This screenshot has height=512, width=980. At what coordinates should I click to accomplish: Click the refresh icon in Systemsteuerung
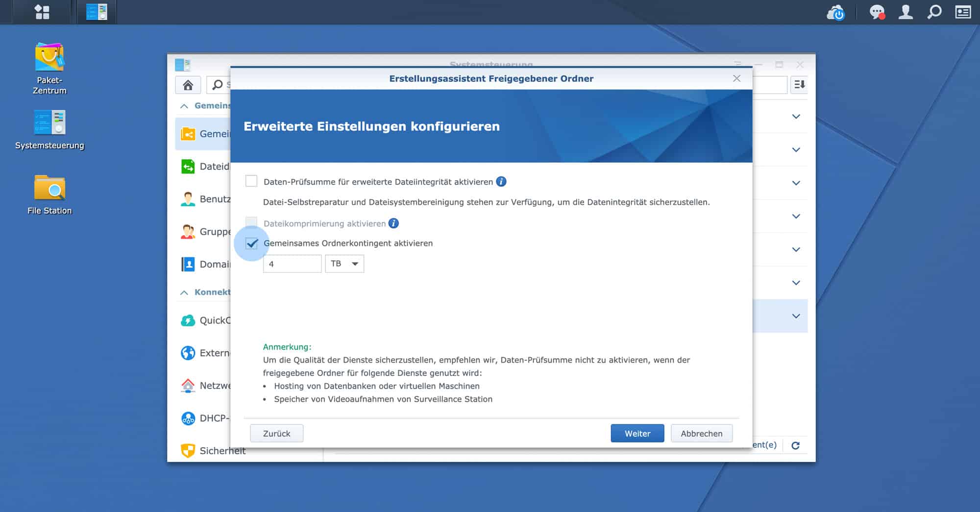point(795,445)
